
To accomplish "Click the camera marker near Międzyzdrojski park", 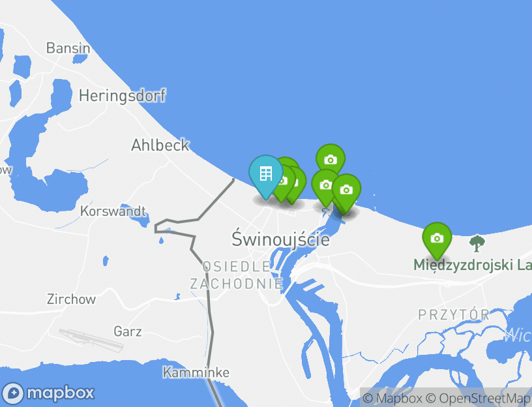I will coord(437,238).
